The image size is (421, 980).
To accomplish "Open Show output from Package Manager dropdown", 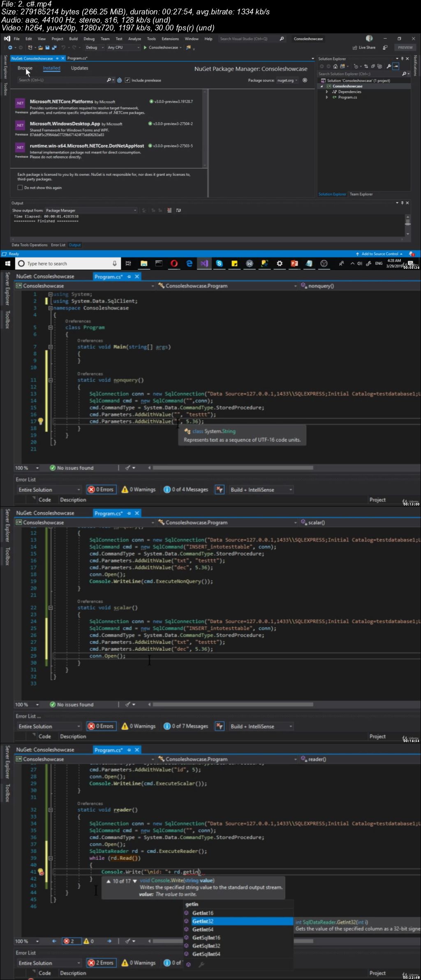I will (91, 210).
